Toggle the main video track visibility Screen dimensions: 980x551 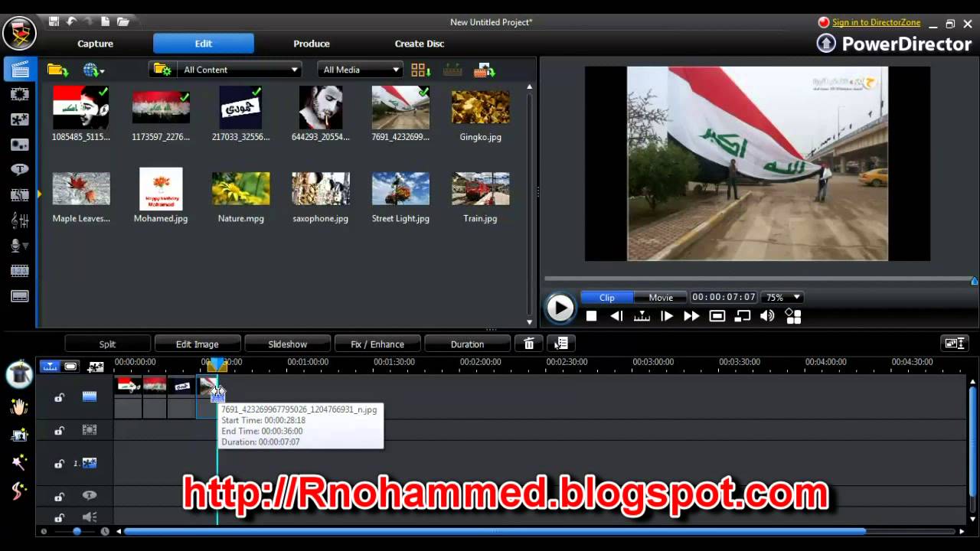(x=90, y=397)
